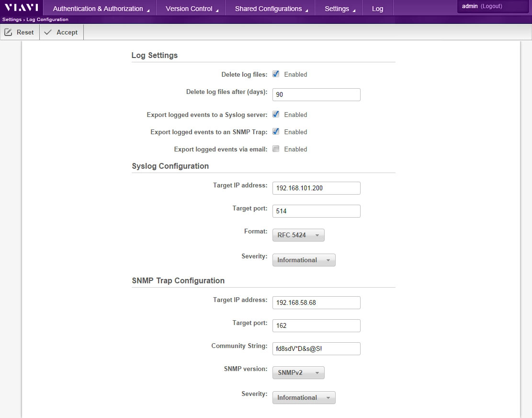532x418 pixels.
Task: Click the Log Settings heading
Action: tap(154, 55)
